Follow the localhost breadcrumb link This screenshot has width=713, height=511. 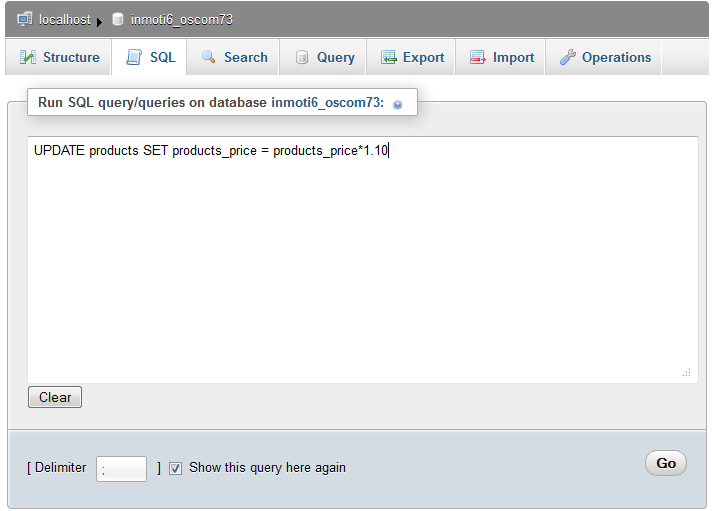(64, 19)
